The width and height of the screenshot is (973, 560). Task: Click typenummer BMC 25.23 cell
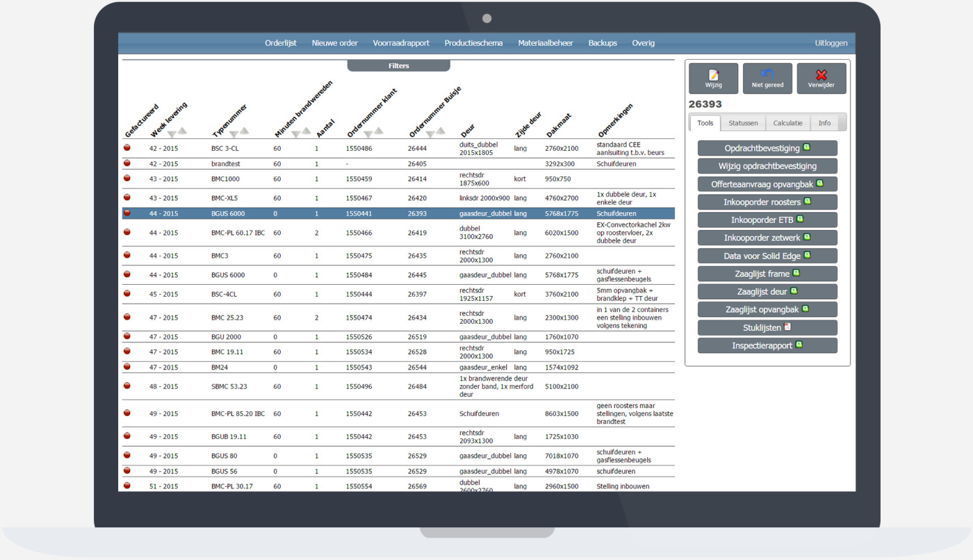click(227, 318)
